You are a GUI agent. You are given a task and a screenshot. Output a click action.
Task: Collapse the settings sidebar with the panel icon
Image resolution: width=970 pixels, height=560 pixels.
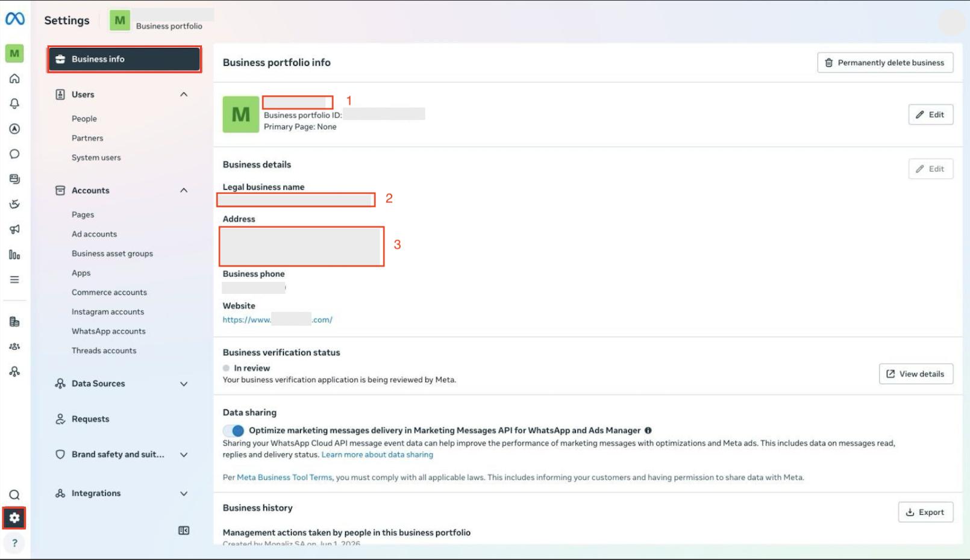[x=184, y=530]
